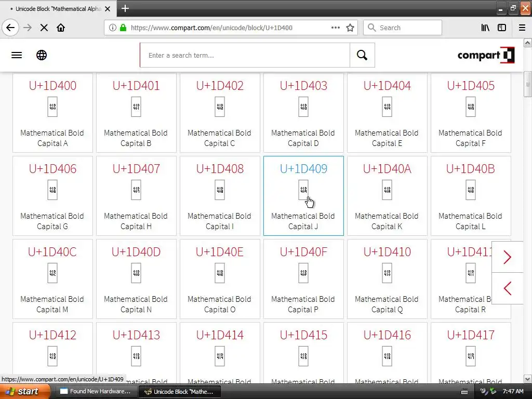Click the glyph icon for U+1D405
Screen dimensions: 532x399
[471, 107]
